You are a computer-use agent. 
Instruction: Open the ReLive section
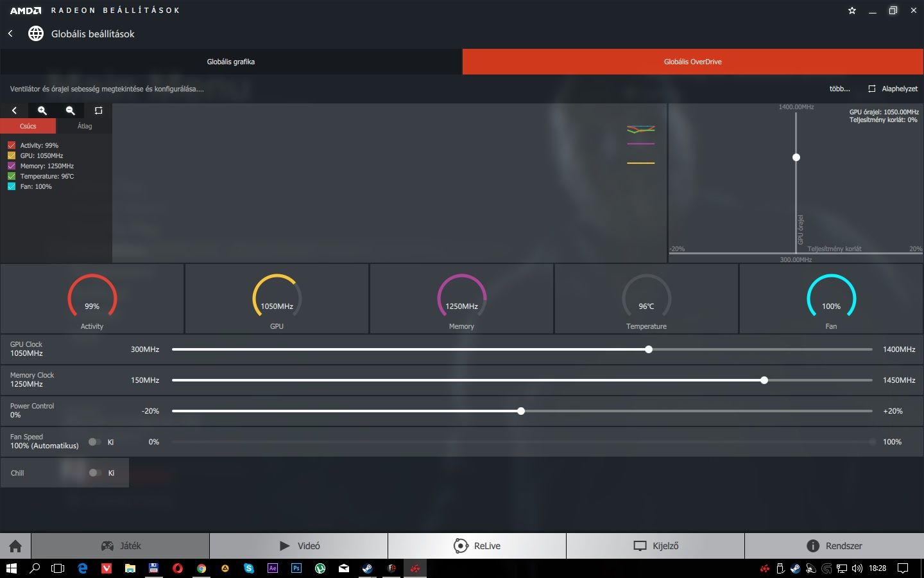477,546
